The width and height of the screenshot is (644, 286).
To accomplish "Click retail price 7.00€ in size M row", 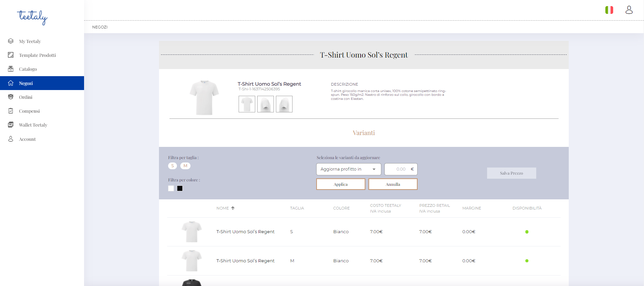I will (x=425, y=261).
